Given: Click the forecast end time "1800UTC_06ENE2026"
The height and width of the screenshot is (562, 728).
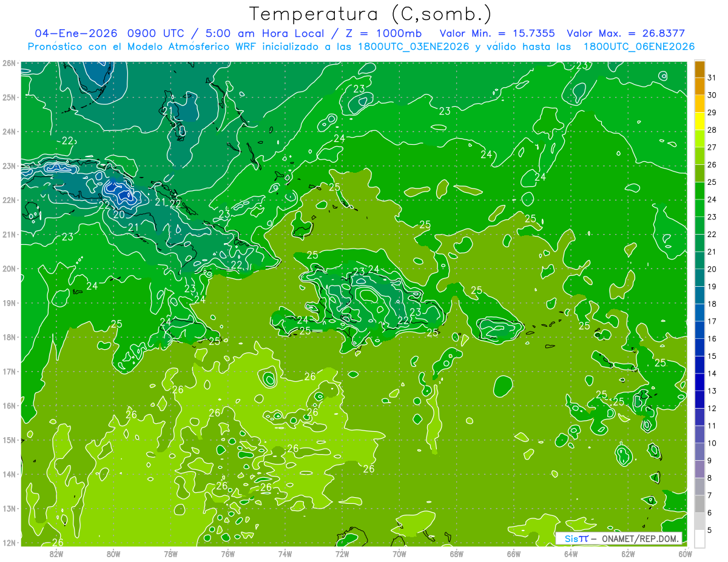Looking at the screenshot, I should [639, 46].
